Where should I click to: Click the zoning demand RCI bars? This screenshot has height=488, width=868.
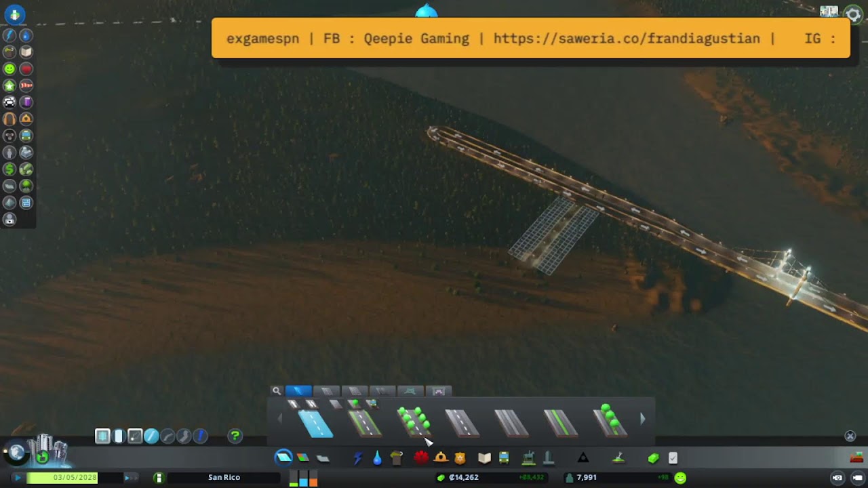[x=303, y=478]
